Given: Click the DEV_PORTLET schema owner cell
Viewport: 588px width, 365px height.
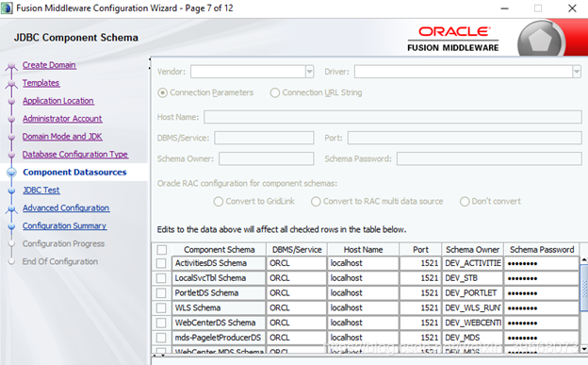Looking at the screenshot, I should [x=472, y=293].
